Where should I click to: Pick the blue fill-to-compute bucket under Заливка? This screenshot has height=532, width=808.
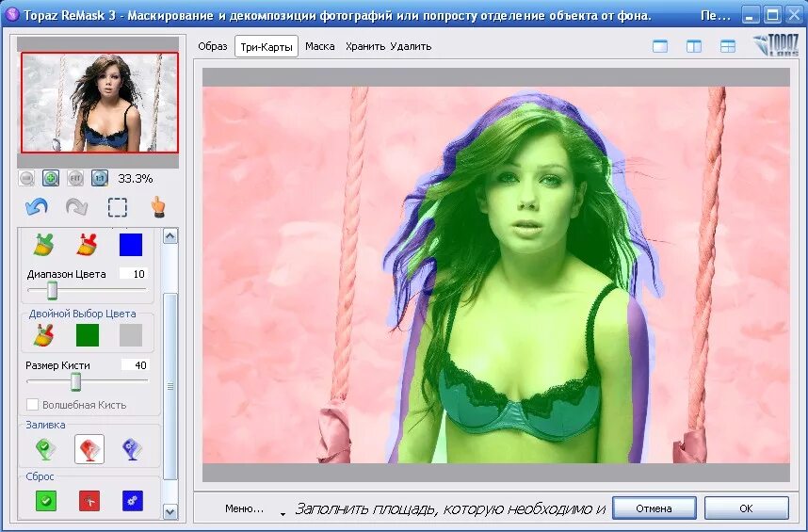tap(133, 448)
